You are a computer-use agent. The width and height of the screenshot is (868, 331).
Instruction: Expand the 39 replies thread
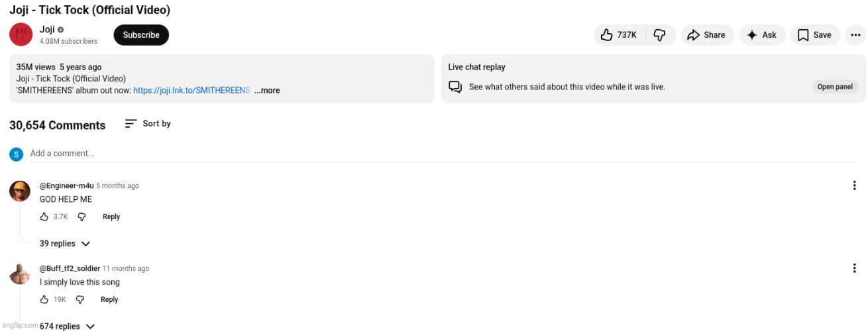coord(64,244)
